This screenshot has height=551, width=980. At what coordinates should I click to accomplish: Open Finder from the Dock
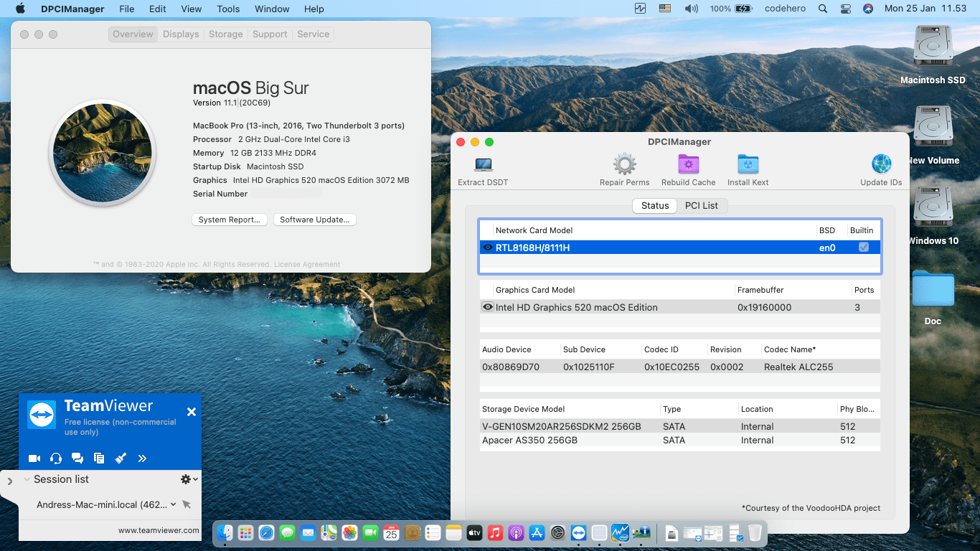coord(225,532)
